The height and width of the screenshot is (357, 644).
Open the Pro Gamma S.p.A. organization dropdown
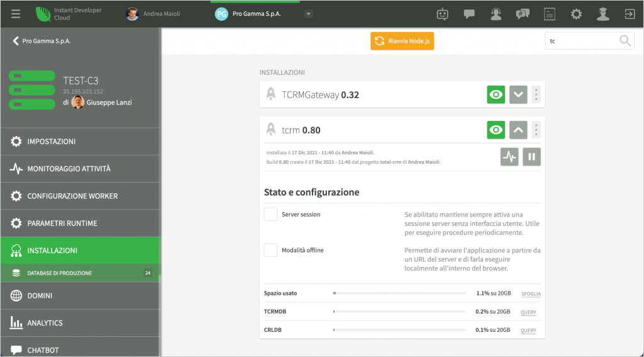pos(308,14)
